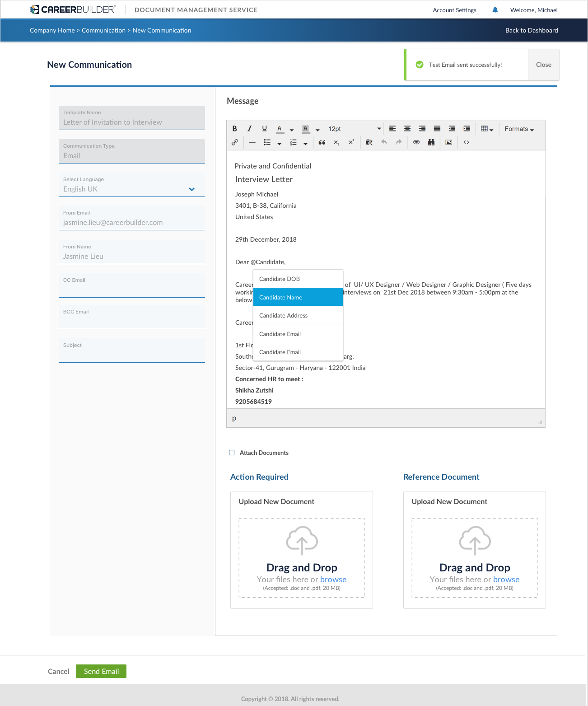Screen dimensions: 588x706
Task: Select Candidate DOB from suggestion menu
Action: coord(298,279)
